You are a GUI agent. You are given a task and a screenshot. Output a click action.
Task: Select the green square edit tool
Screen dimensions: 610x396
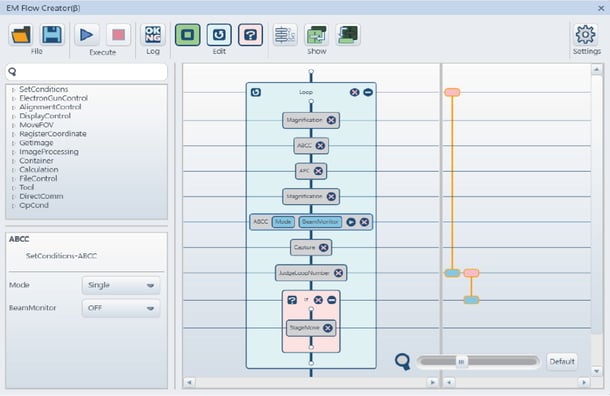click(x=188, y=35)
